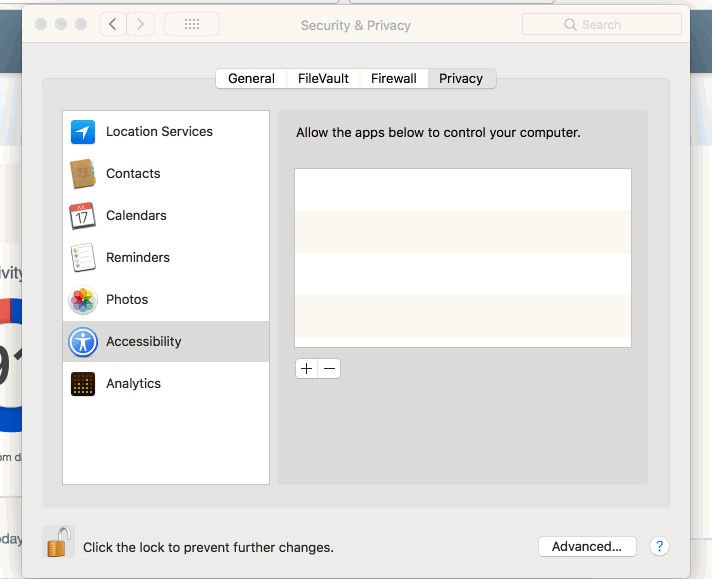Switch to the Firewall tab

[x=394, y=79]
